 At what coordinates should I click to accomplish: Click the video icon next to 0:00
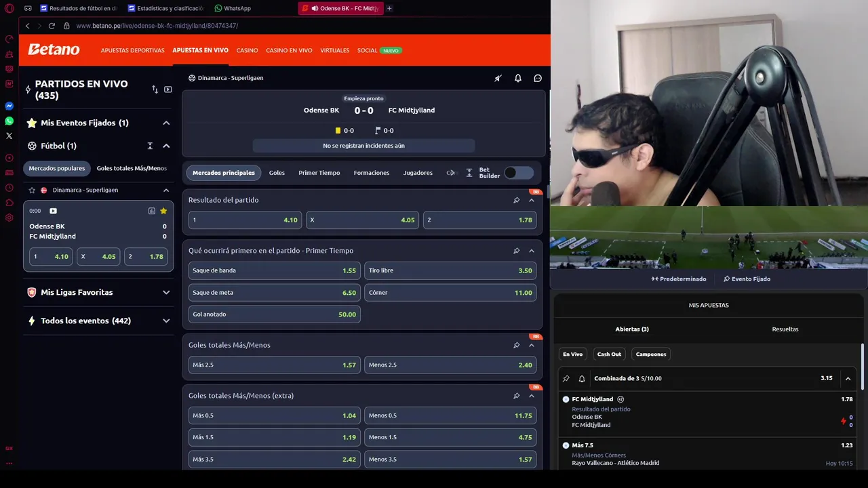(53, 211)
